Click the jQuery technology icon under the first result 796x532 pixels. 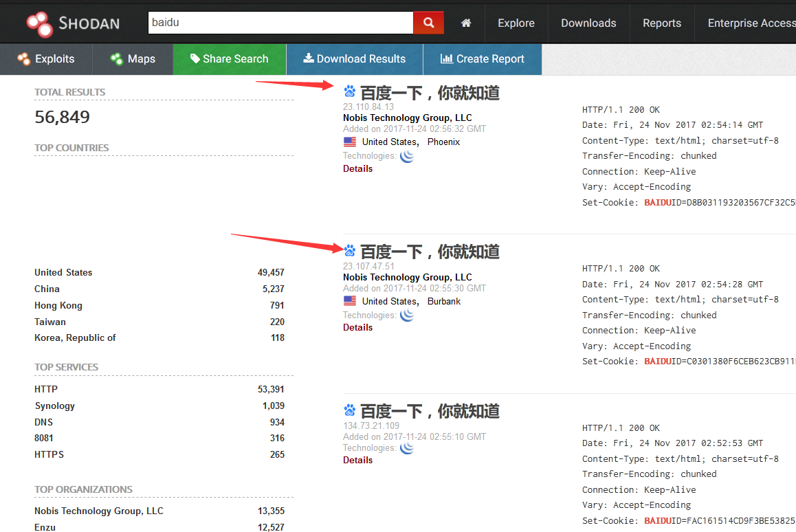(x=406, y=156)
